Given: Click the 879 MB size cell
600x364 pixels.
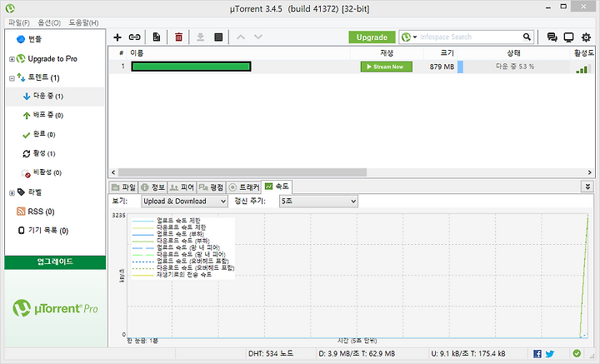Looking at the screenshot, I should (442, 67).
